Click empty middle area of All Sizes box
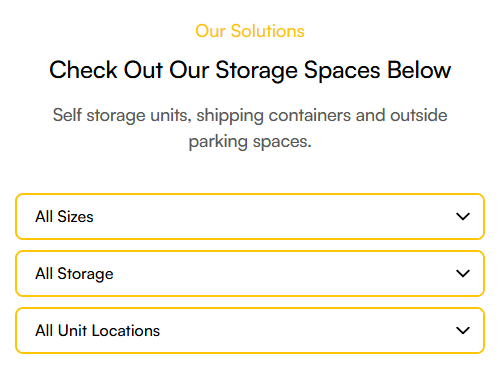Viewport: 500px width, 367px height. pos(267,217)
